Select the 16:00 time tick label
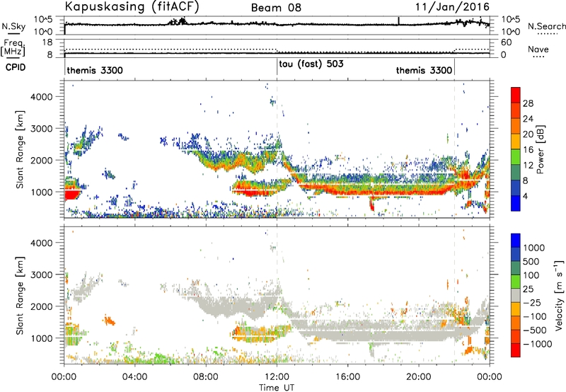This screenshot has height=392, width=566. coord(347,377)
